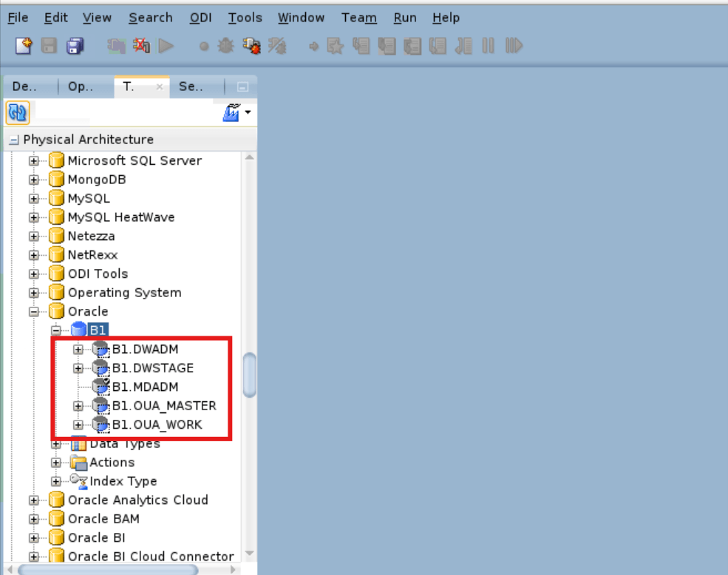
Task: Collapse the B1 data server node
Action: click(56, 330)
